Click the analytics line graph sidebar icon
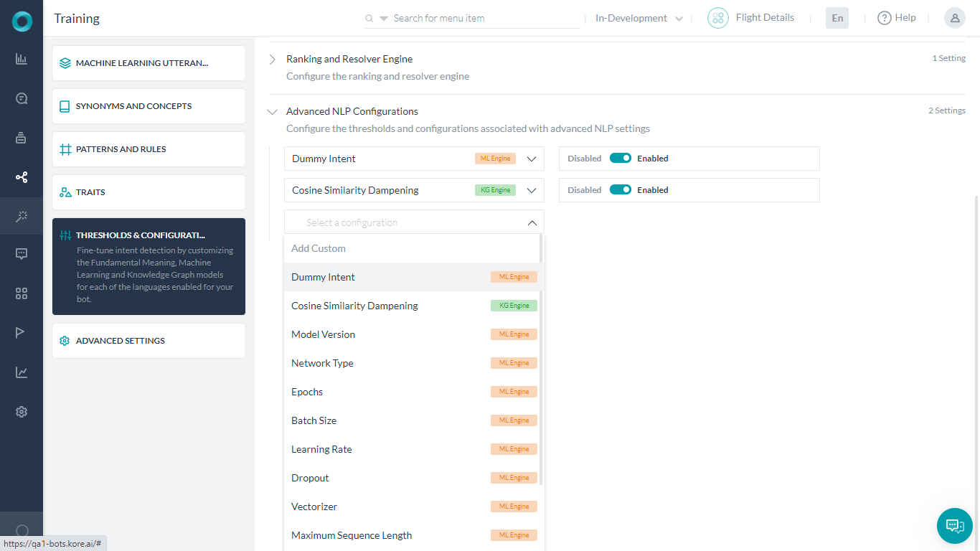The width and height of the screenshot is (980, 551). 22,372
